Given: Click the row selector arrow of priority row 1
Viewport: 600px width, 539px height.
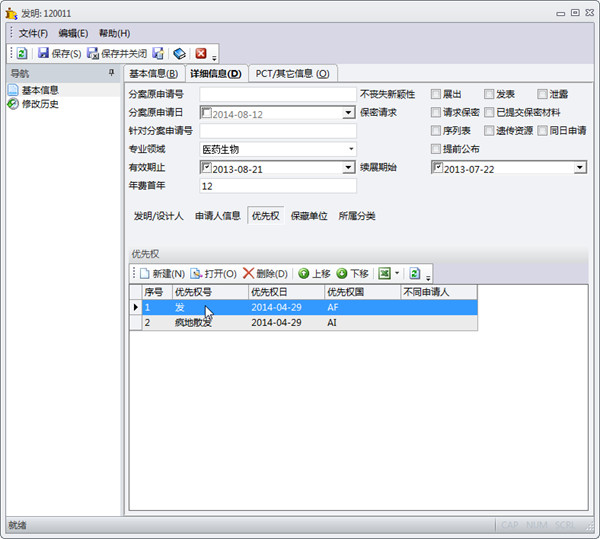Looking at the screenshot, I should [x=135, y=307].
